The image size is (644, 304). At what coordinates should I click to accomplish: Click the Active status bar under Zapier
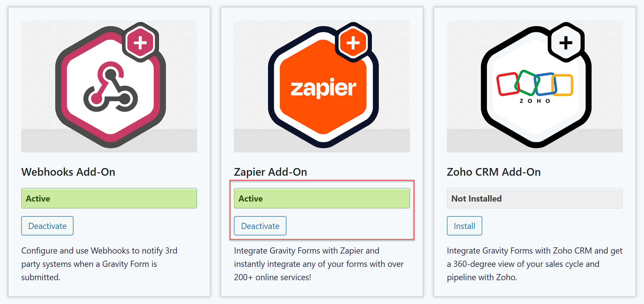point(322,198)
